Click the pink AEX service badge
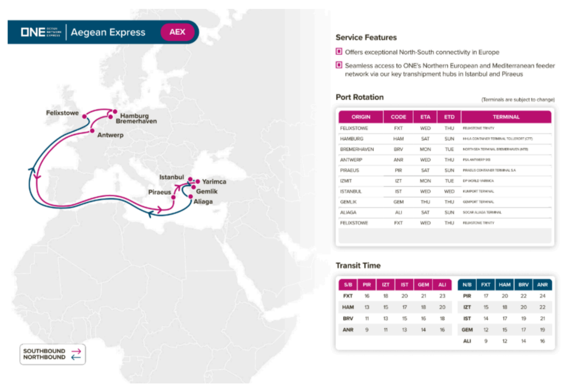583x392 pixels. pyautogui.click(x=177, y=32)
